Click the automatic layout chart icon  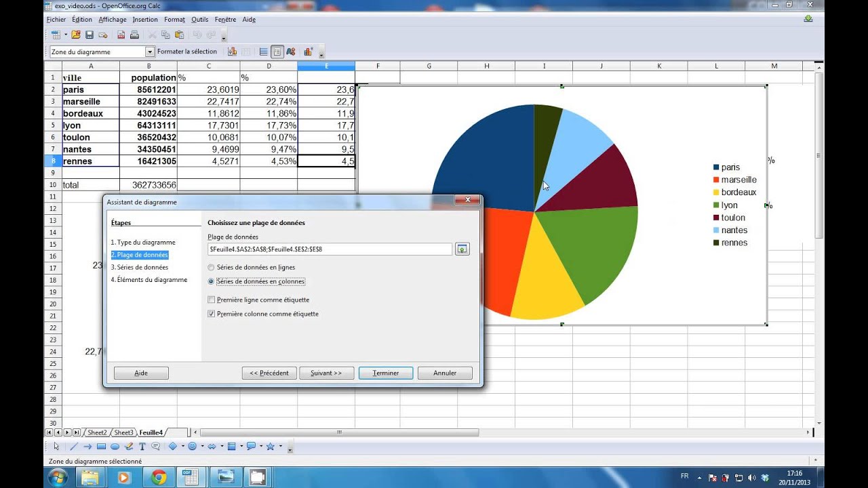pyautogui.click(x=309, y=52)
